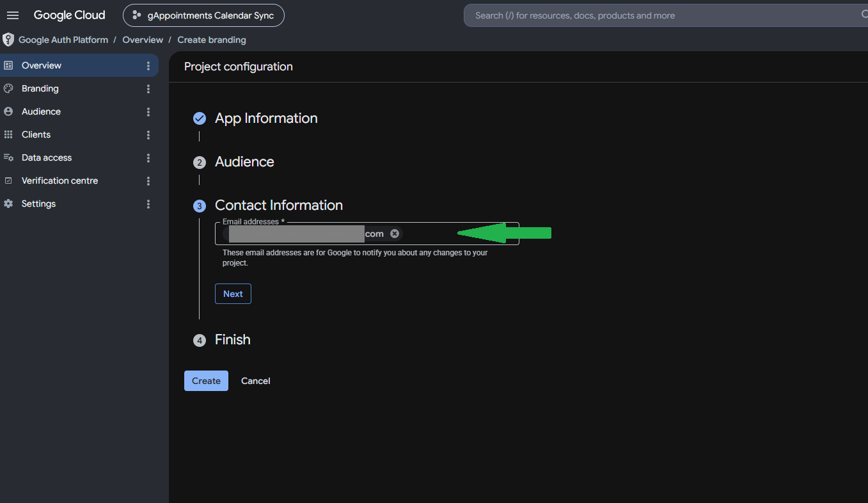Open more options for Branding
The image size is (868, 503).
click(148, 89)
